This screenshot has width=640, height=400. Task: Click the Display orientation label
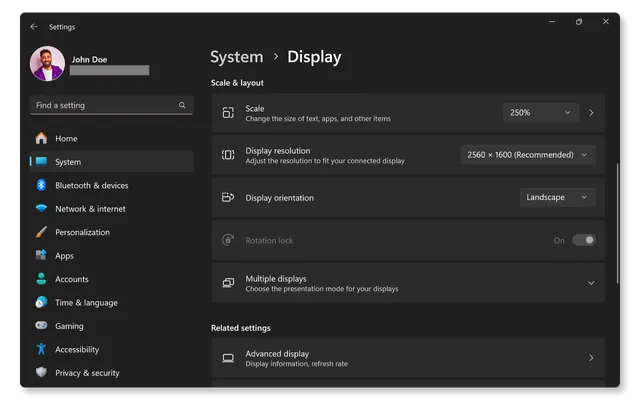[280, 198]
